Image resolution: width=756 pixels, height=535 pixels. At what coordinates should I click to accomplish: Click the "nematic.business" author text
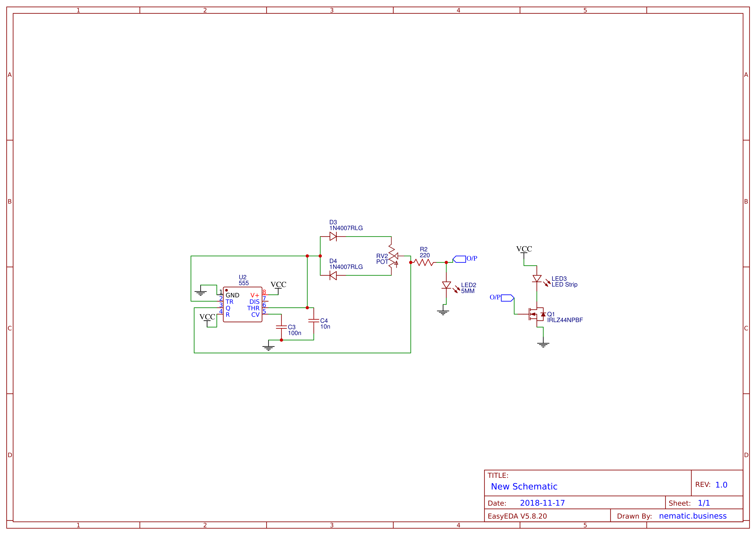pos(693,516)
